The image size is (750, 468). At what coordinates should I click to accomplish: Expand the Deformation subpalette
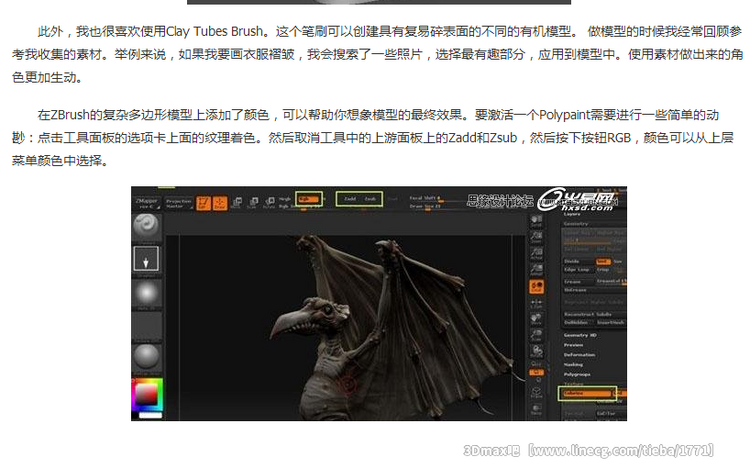click(x=579, y=355)
